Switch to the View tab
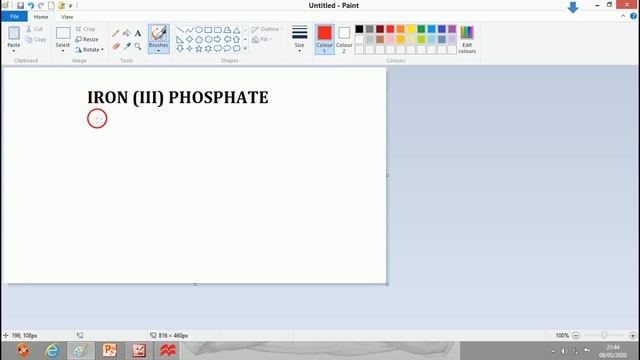640x360 pixels. (x=67, y=17)
